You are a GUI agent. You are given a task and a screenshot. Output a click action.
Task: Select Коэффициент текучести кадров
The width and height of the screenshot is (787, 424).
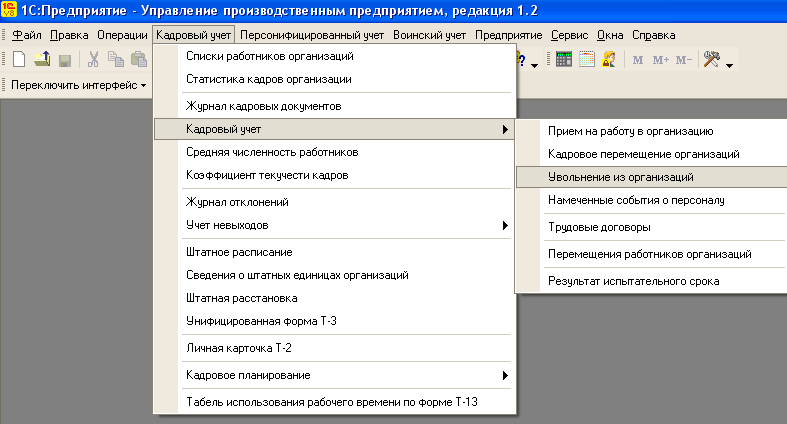334,175
